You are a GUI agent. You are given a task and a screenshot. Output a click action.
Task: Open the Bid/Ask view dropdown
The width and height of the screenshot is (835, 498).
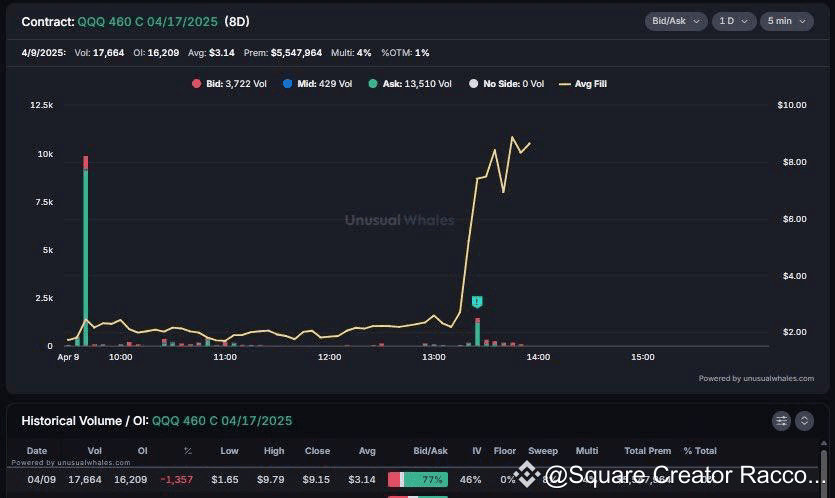pyautogui.click(x=676, y=21)
